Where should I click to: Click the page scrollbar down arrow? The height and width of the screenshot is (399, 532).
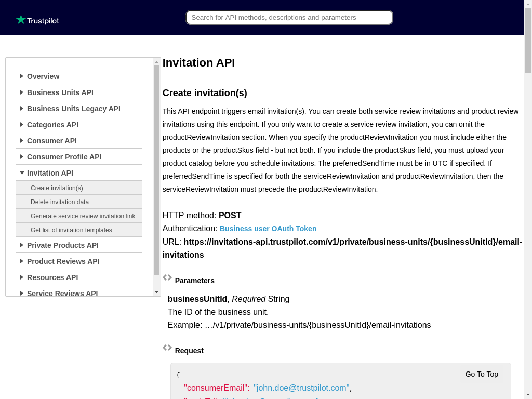pos(528,394)
